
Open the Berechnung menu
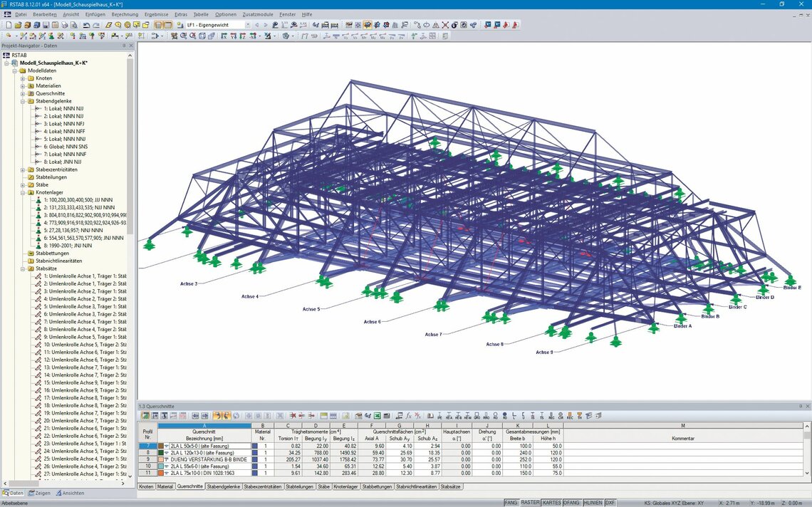(125, 14)
